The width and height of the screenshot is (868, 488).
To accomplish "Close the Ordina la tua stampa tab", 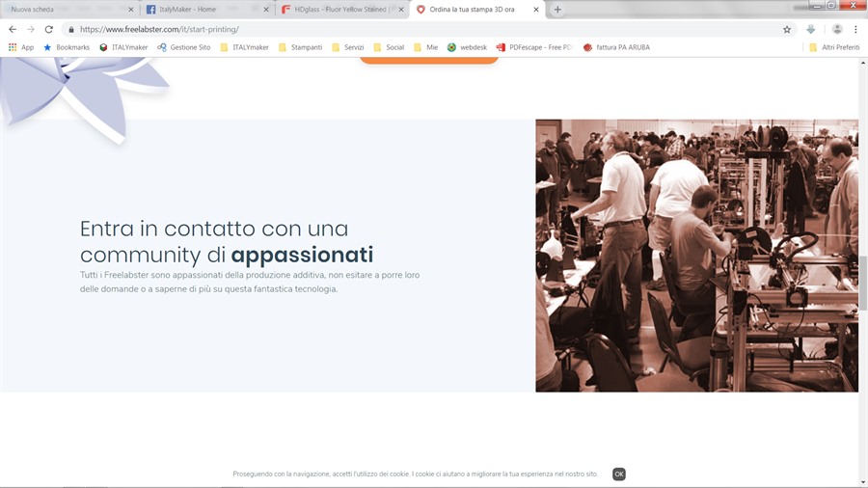I will point(536,10).
